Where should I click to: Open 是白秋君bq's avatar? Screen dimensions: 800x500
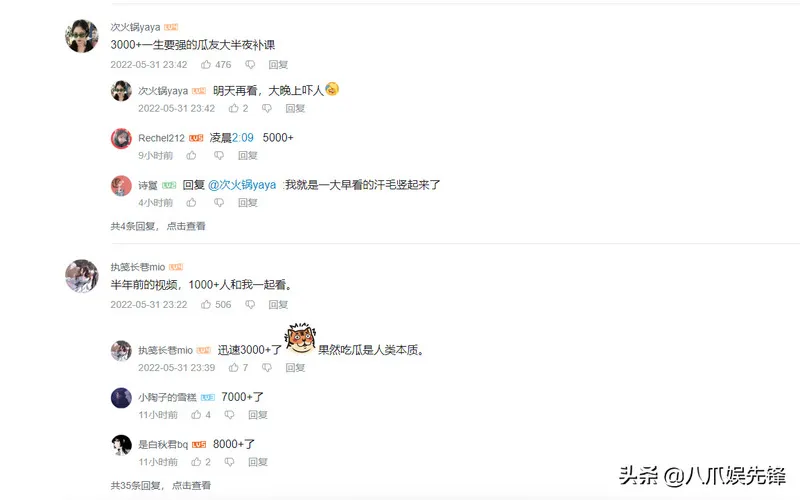(x=121, y=445)
